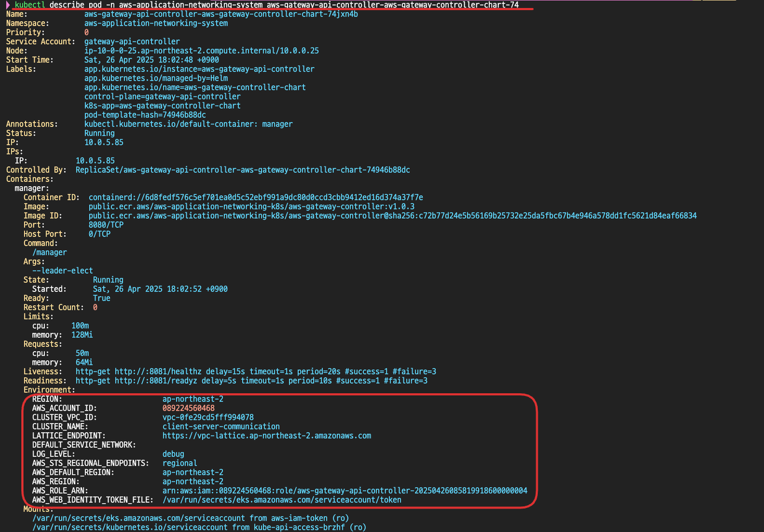Click annotation default-container: manager value
The width and height of the screenshot is (764, 532).
point(188,124)
